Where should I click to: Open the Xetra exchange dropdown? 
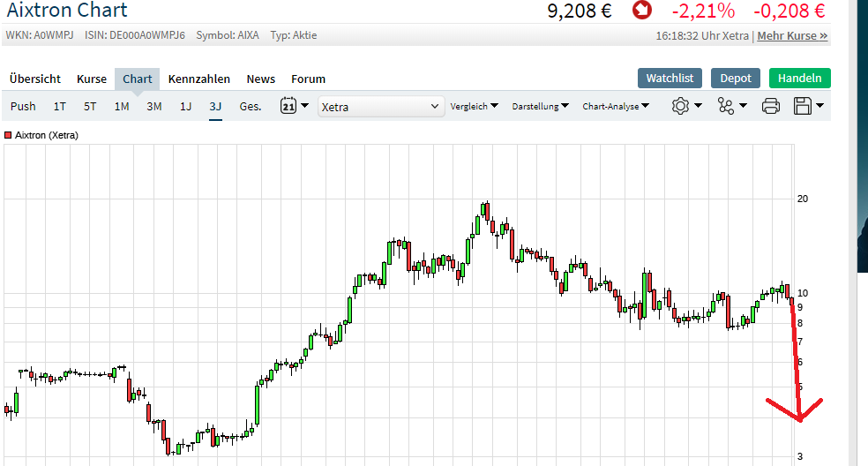coord(381,107)
